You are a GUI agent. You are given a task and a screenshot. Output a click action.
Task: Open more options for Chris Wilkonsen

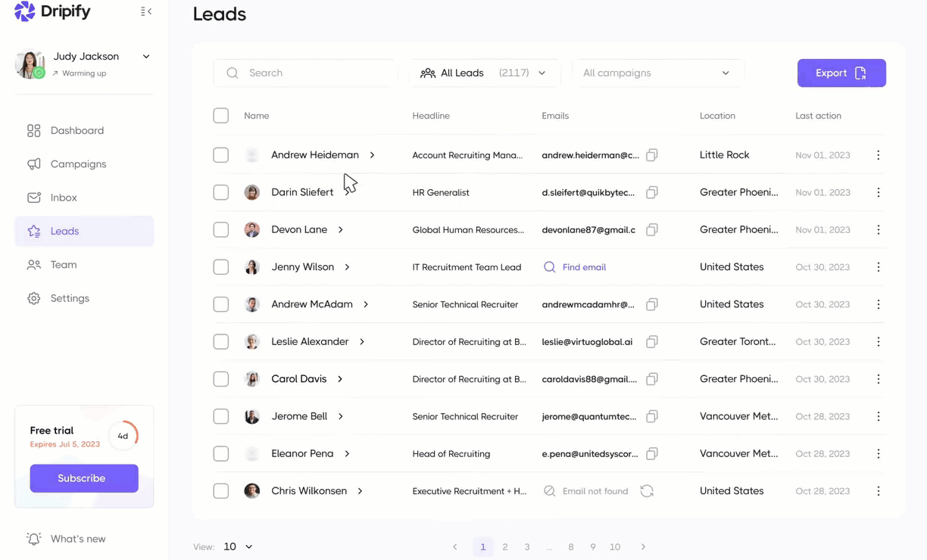879,491
